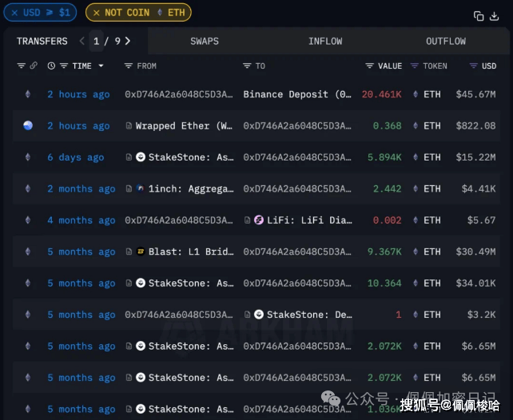
Task: Click the ETH token icon in $30.49M row
Action: pyautogui.click(x=416, y=252)
